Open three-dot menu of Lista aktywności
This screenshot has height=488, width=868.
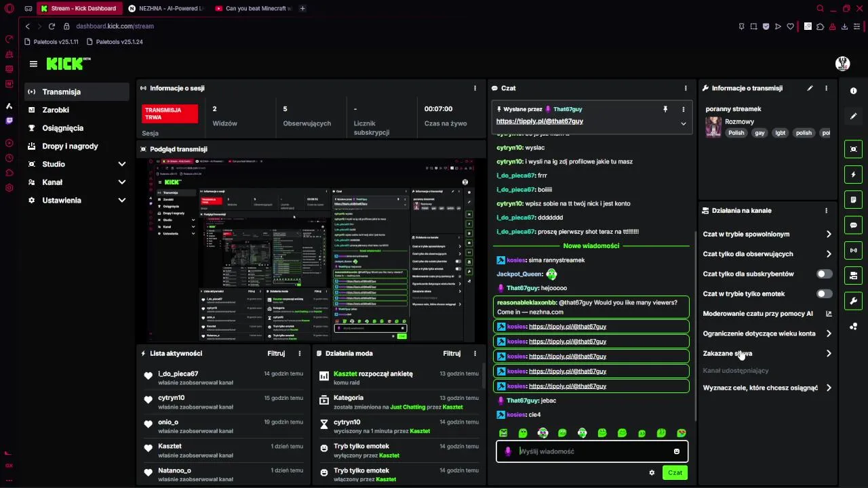click(x=299, y=353)
